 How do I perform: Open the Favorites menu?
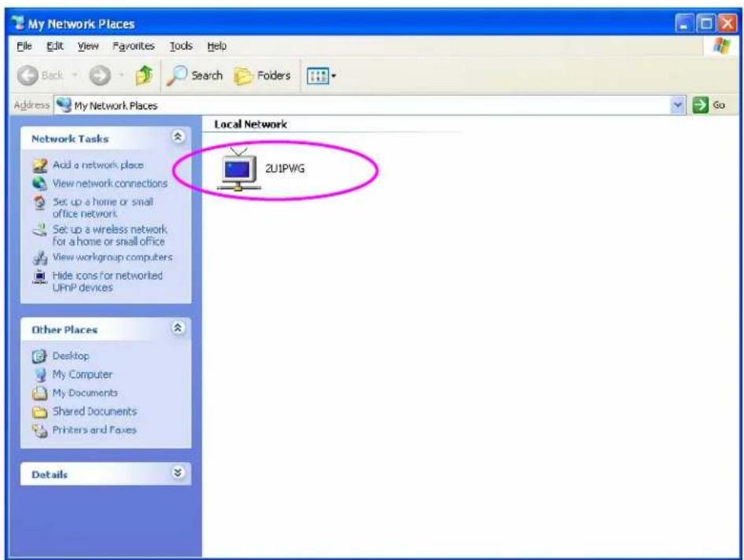[x=134, y=46]
